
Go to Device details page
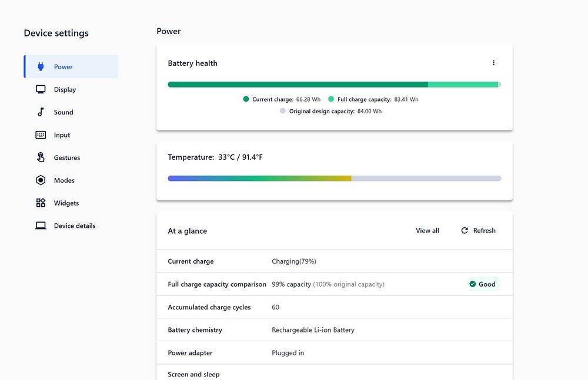[x=74, y=226]
